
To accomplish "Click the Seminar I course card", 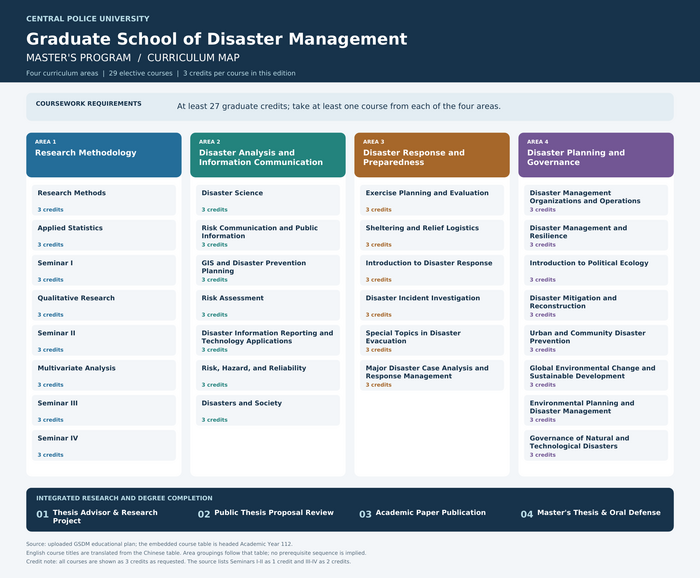I will pyautogui.click(x=104, y=270).
